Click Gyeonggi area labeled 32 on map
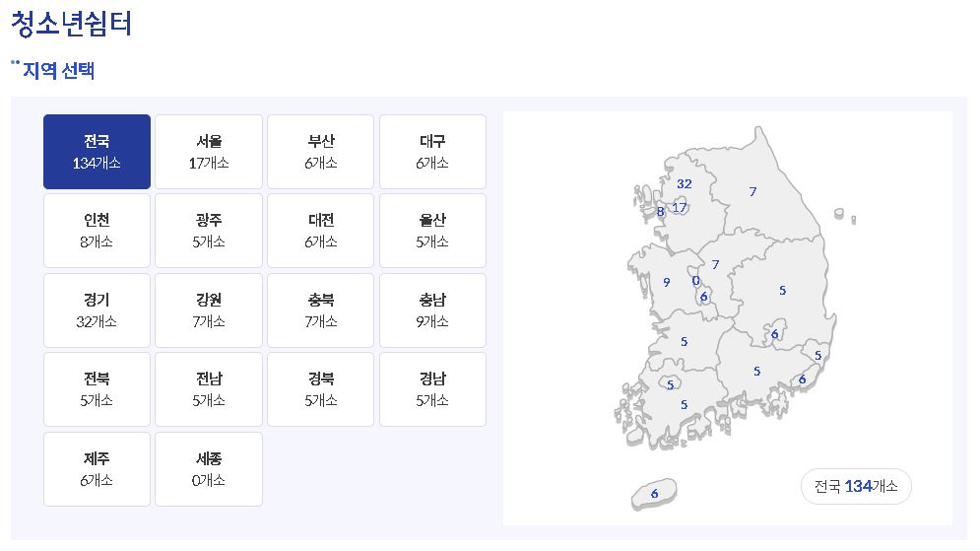980x551 pixels. [x=685, y=184]
